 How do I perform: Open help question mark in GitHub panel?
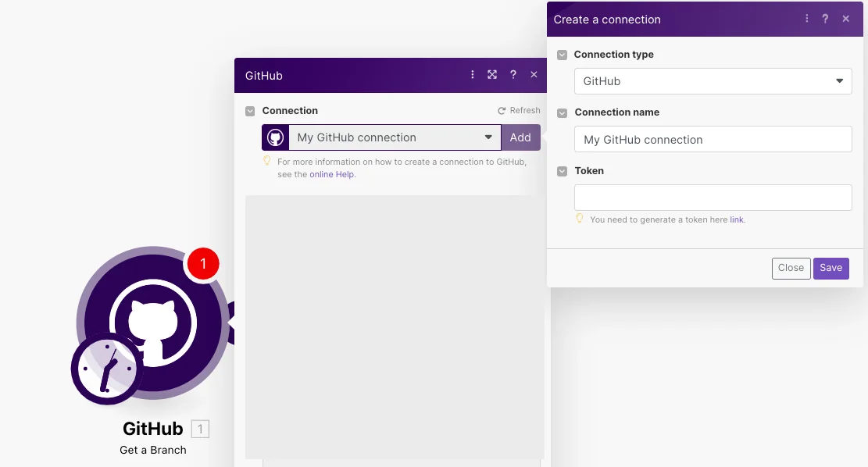click(513, 75)
